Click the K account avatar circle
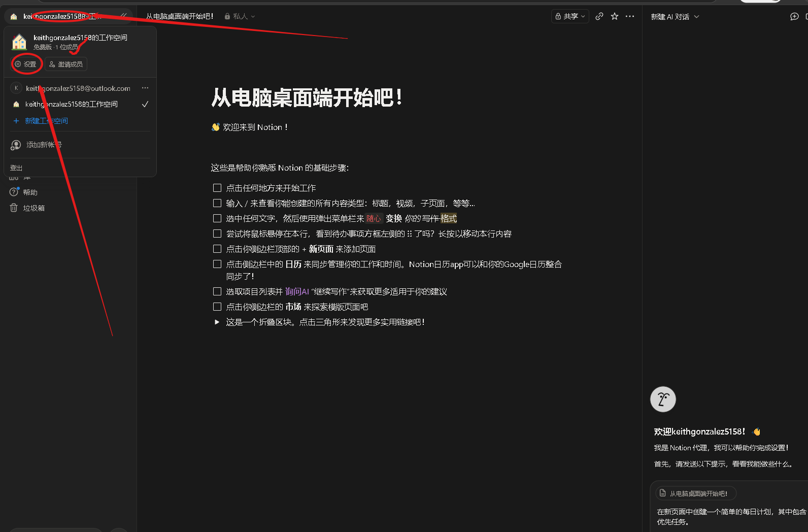This screenshot has height=532, width=808. 16,88
